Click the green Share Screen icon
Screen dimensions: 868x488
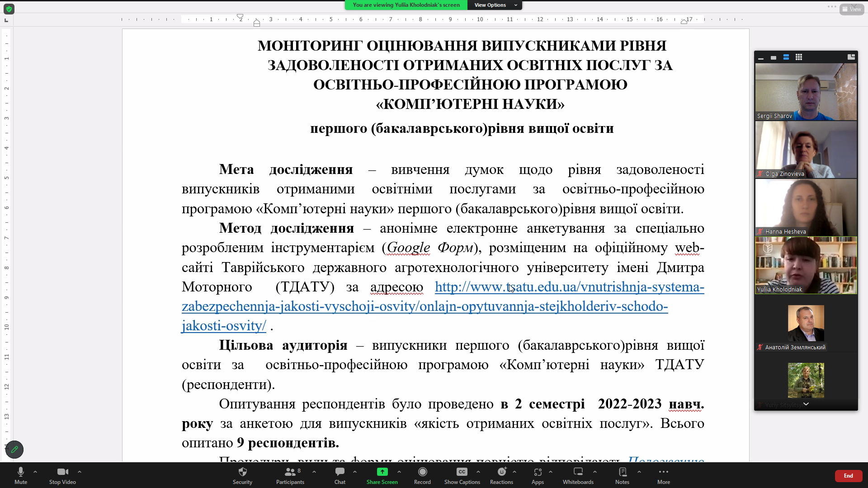click(x=382, y=472)
